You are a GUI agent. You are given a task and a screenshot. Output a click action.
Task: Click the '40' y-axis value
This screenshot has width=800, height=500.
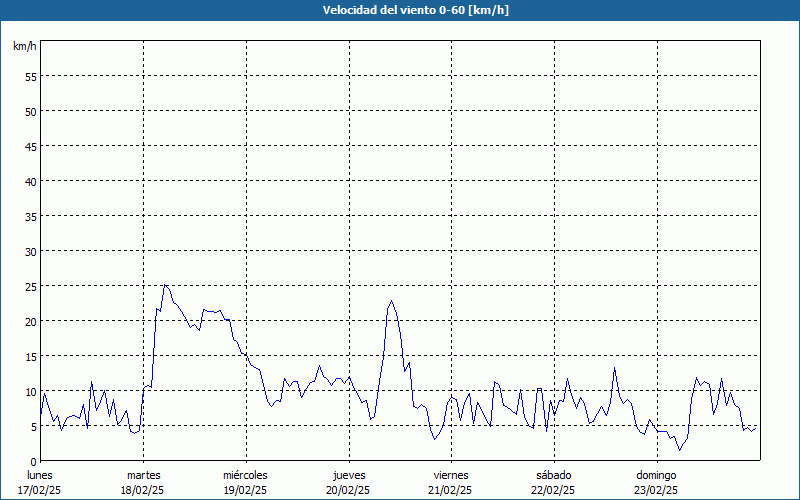click(x=31, y=182)
